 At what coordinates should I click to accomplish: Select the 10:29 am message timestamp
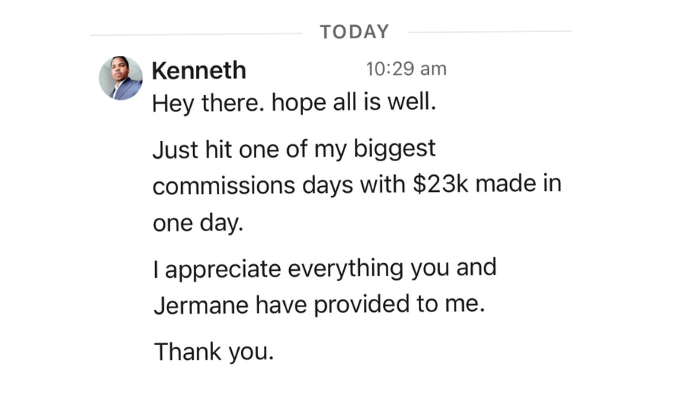click(x=406, y=69)
